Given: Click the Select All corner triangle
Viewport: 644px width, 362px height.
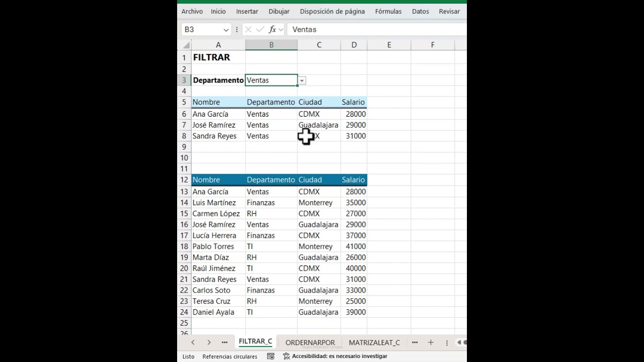Looking at the screenshot, I should tap(187, 45).
